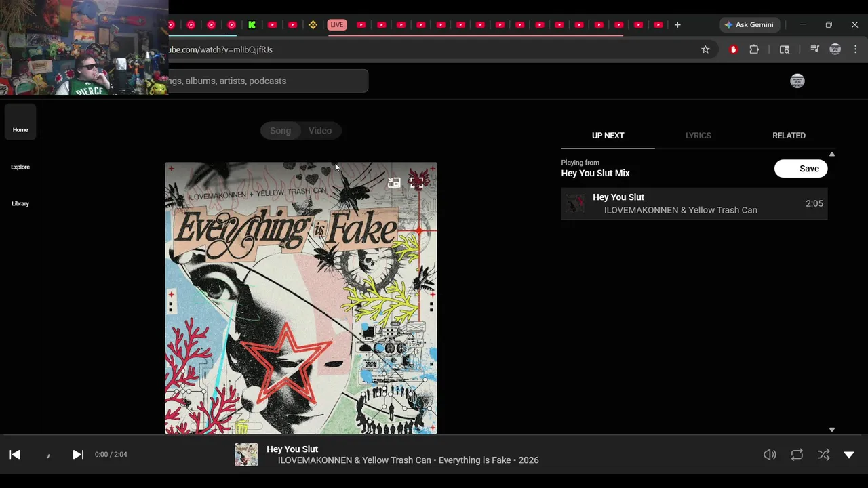This screenshot has width=868, height=488.
Task: Open YouTube Music account avatar
Action: pyautogui.click(x=797, y=81)
